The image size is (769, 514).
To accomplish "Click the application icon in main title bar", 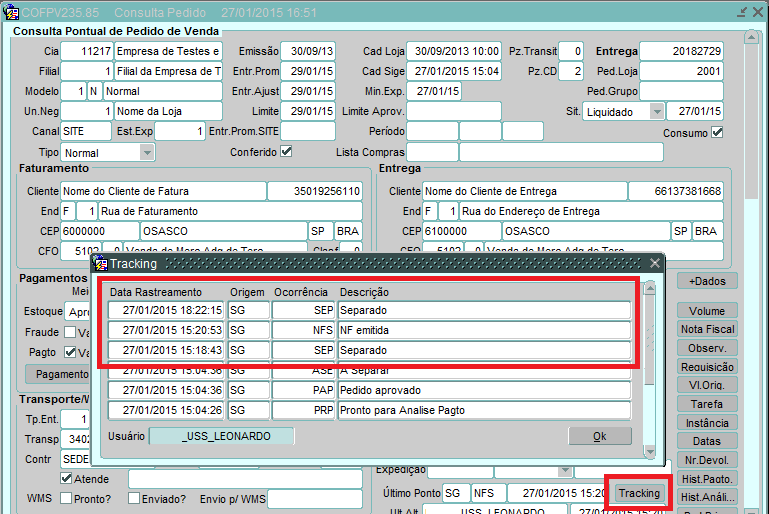I will point(11,12).
